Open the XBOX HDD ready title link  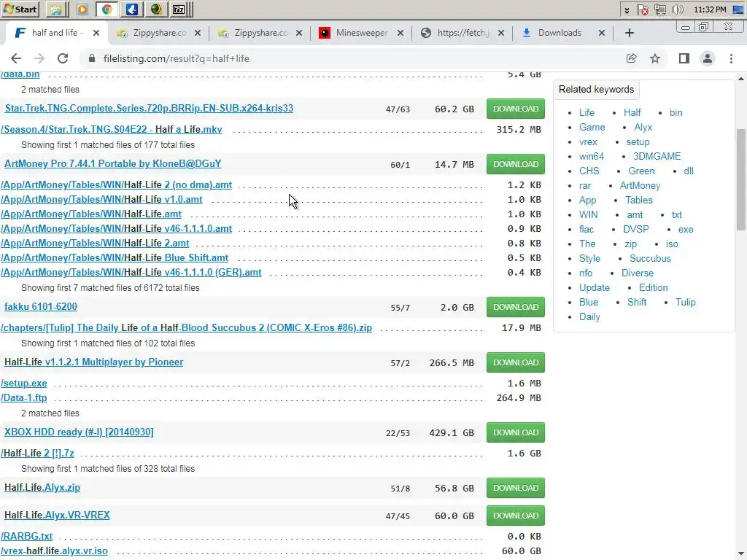coord(79,432)
